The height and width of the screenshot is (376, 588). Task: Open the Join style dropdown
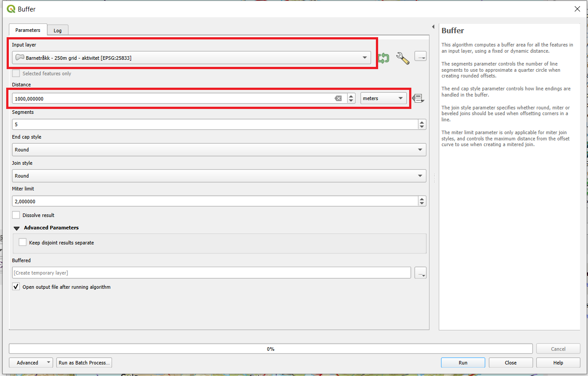pos(219,176)
